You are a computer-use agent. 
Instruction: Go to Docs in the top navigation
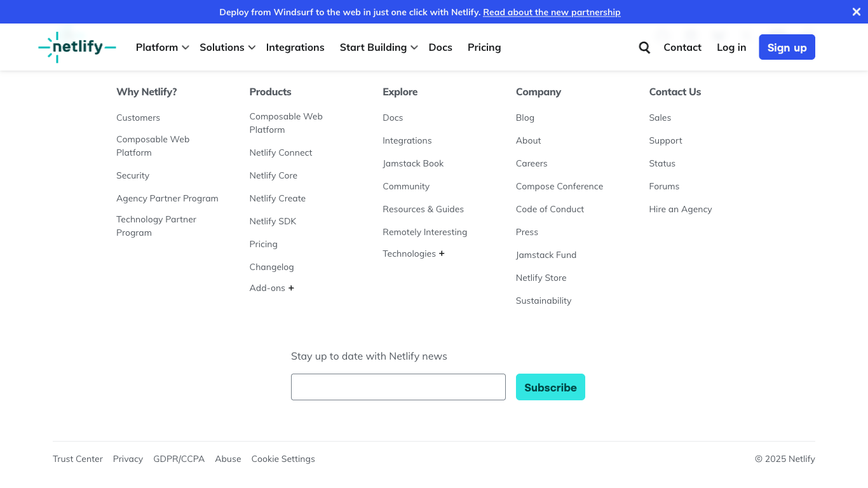[440, 48]
